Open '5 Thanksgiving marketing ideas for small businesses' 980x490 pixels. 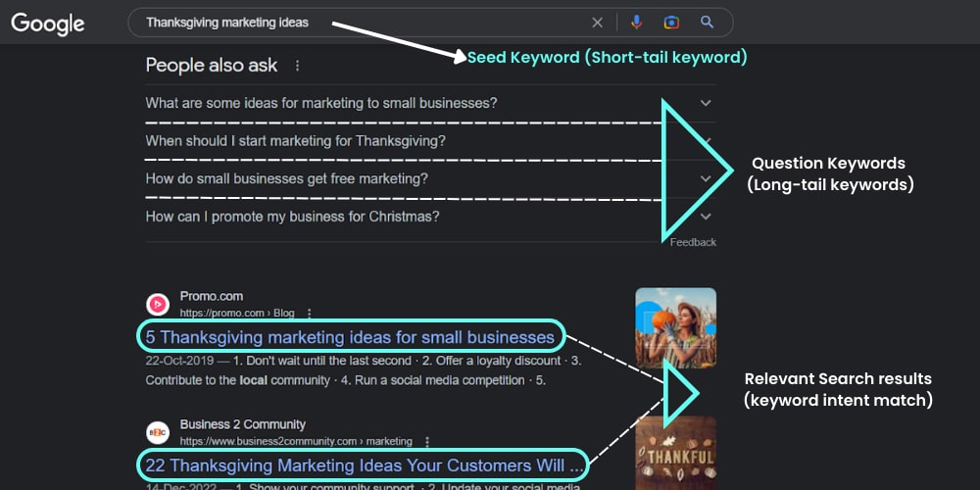[350, 338]
